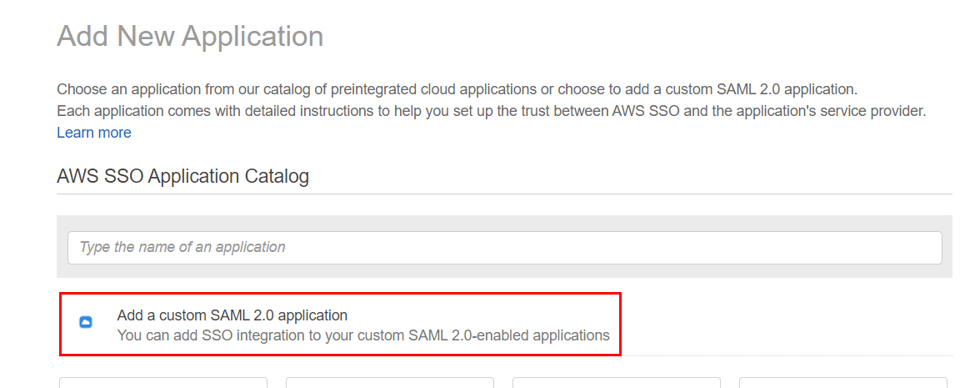The image size is (980, 388).
Task: Click the 'AWS SSO Application Catalog' section heading
Action: [x=182, y=177]
